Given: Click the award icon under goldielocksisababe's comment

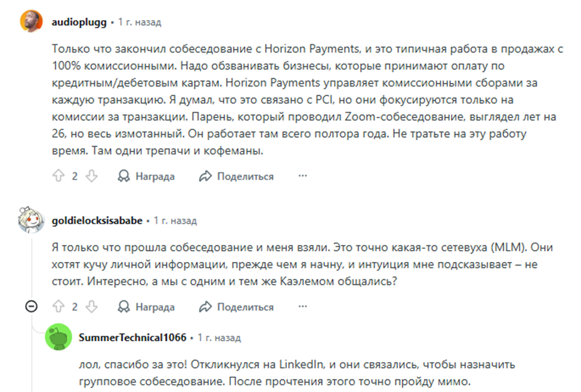Looking at the screenshot, I should (x=124, y=307).
